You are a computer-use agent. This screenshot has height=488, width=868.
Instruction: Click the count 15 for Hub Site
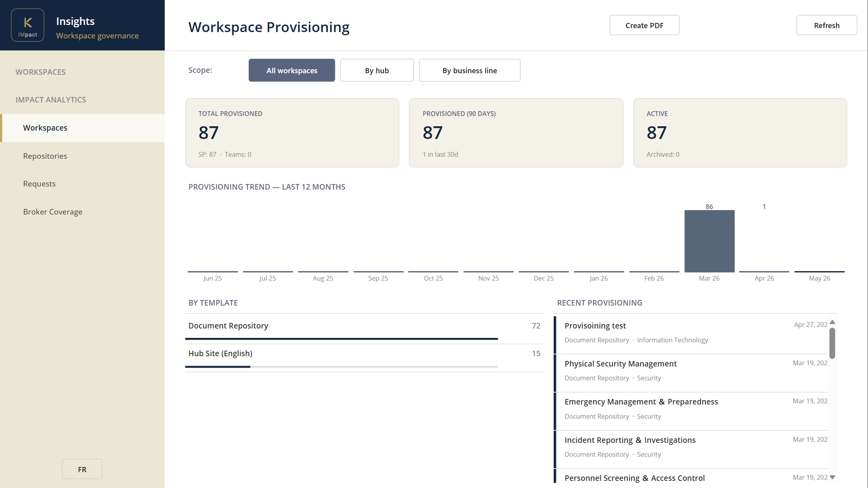(536, 353)
